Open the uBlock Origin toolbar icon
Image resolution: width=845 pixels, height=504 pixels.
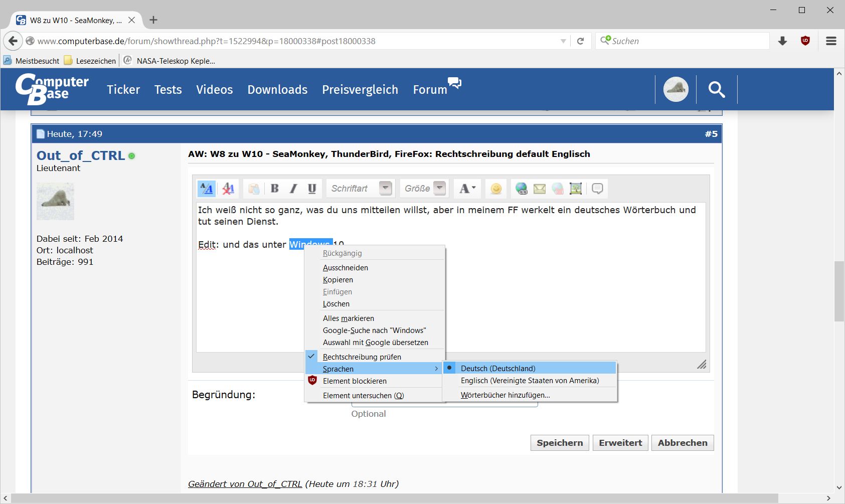click(805, 41)
